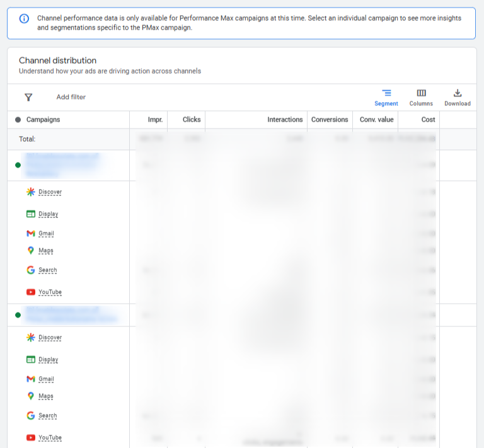
Task: Click Display icon under the second campaign
Action: [30, 359]
